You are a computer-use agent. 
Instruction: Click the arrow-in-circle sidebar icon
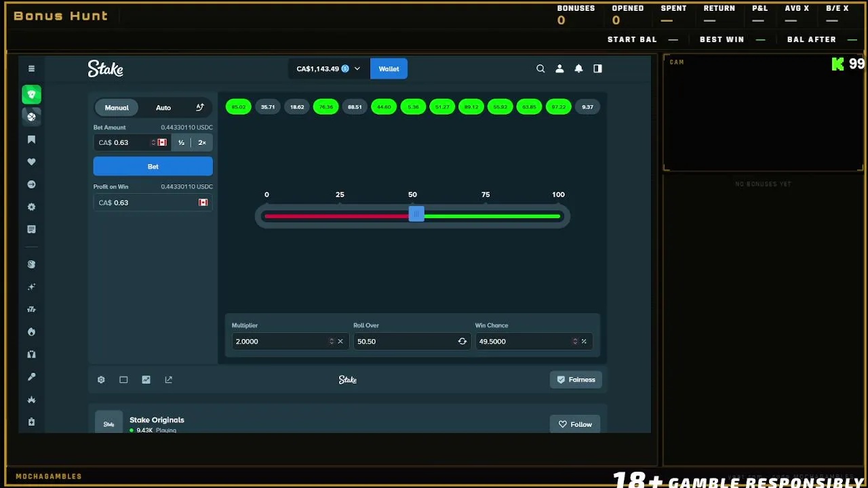click(31, 184)
